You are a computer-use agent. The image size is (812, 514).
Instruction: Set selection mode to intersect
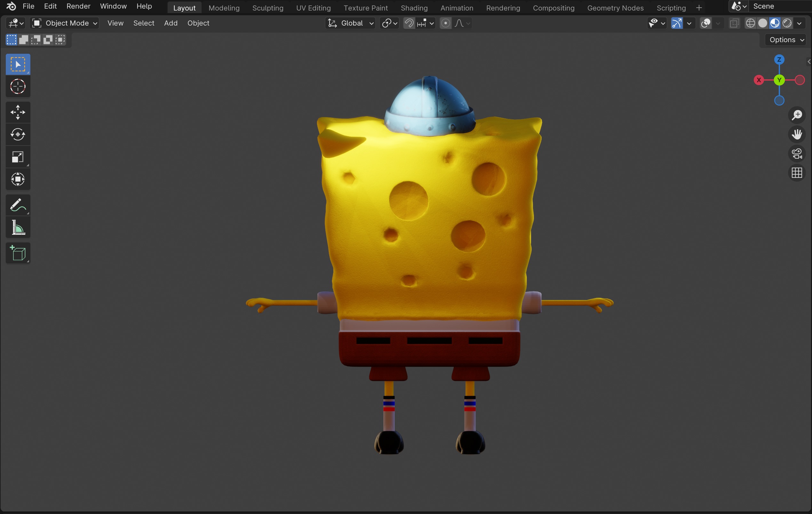[60, 40]
